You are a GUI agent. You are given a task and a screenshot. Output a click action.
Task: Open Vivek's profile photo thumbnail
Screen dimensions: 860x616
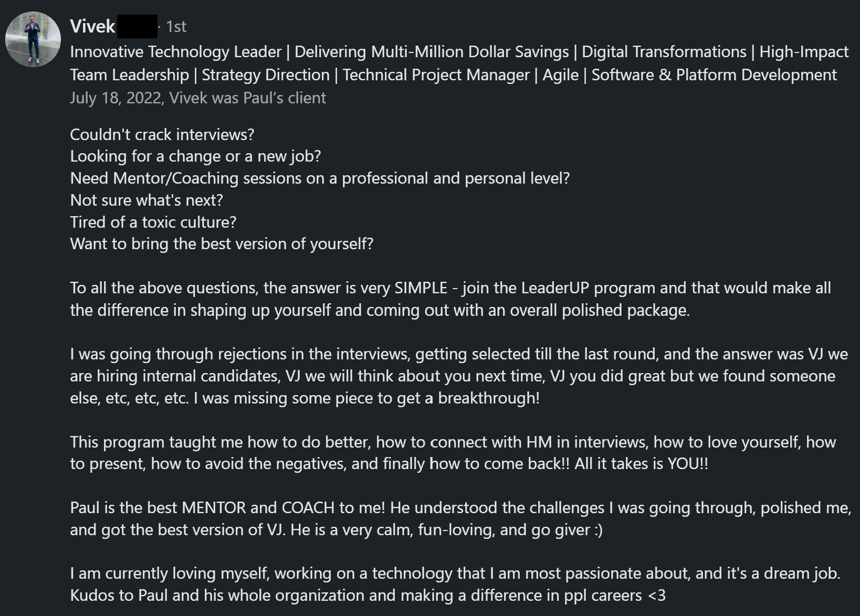click(33, 39)
